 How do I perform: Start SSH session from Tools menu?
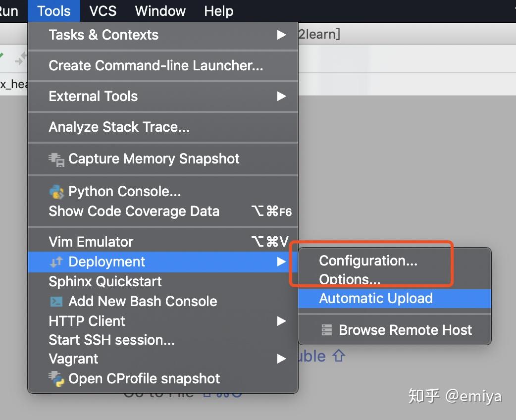coord(111,340)
